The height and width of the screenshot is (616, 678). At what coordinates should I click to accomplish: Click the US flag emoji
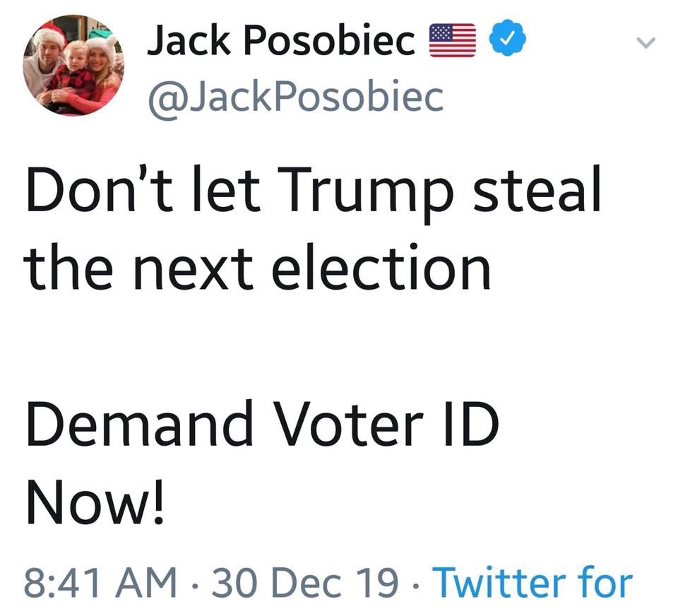coord(453,40)
